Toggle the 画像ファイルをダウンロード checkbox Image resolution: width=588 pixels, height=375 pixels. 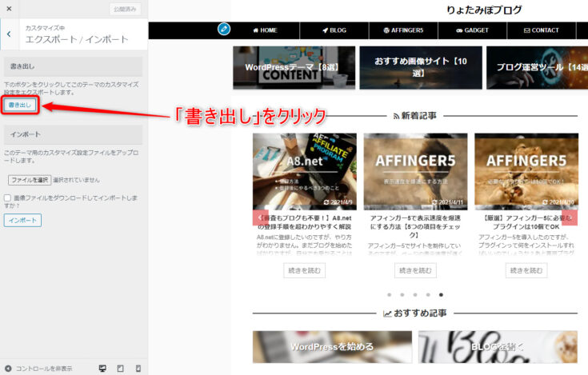pos(7,197)
